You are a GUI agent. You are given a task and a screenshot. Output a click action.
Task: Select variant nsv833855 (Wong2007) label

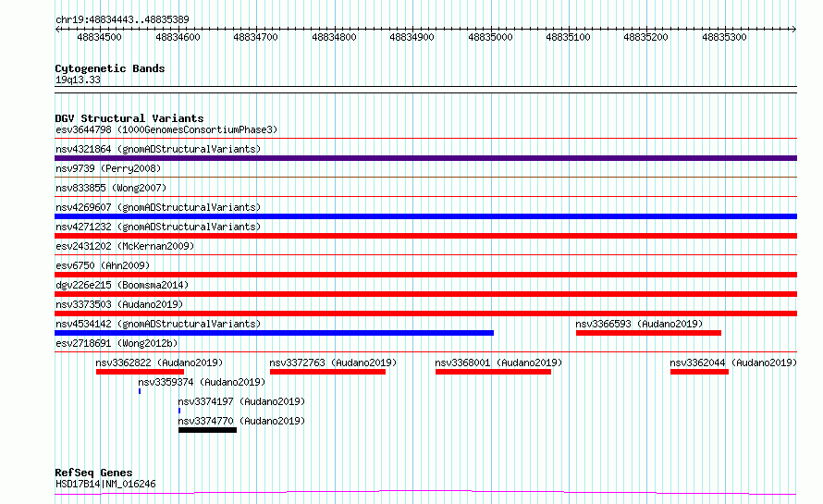[111, 188]
